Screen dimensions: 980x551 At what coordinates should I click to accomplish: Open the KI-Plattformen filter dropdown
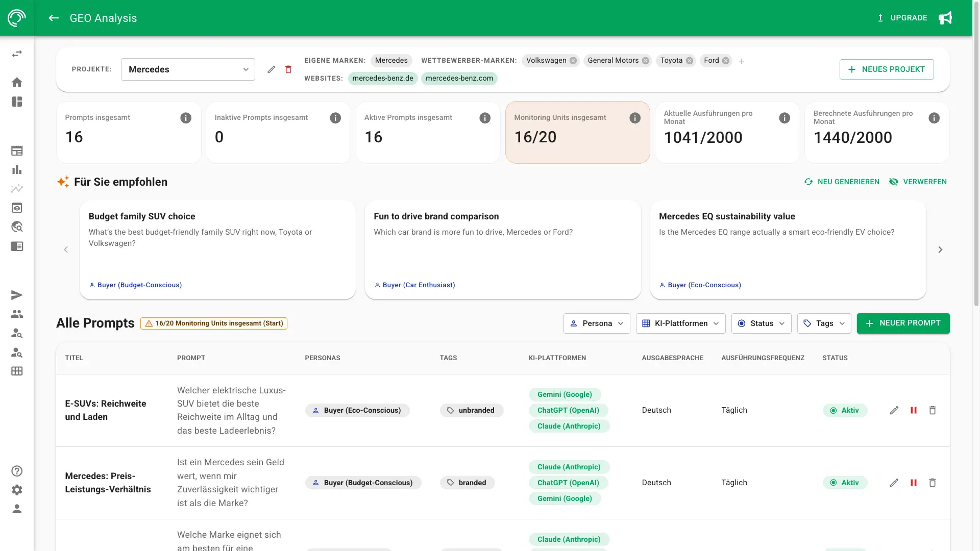point(680,323)
